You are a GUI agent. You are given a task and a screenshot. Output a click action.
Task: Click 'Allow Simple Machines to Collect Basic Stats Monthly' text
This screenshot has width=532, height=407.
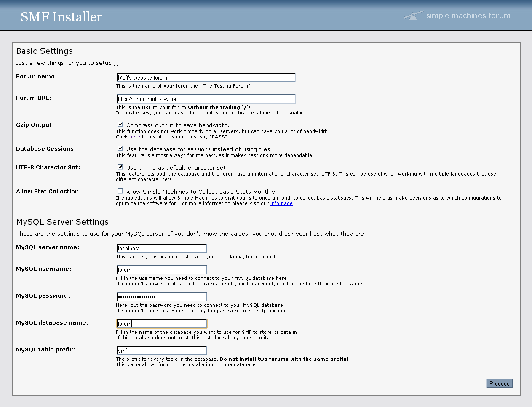(201, 192)
